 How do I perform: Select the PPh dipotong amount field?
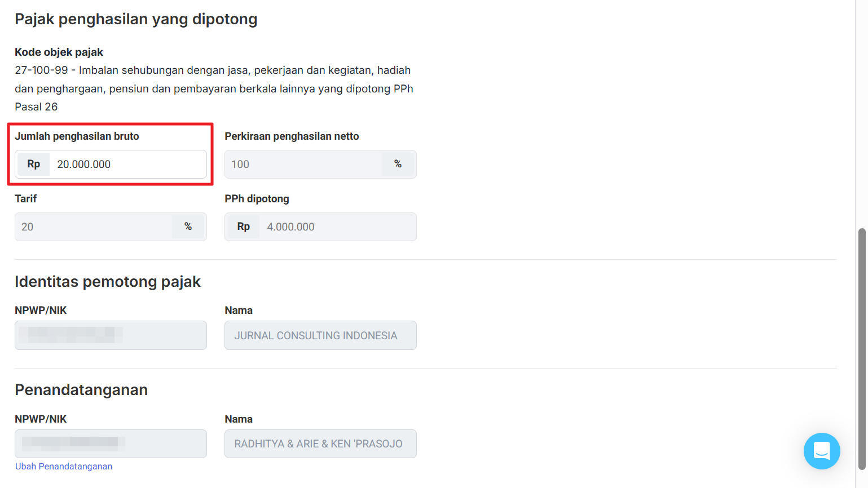pyautogui.click(x=336, y=227)
